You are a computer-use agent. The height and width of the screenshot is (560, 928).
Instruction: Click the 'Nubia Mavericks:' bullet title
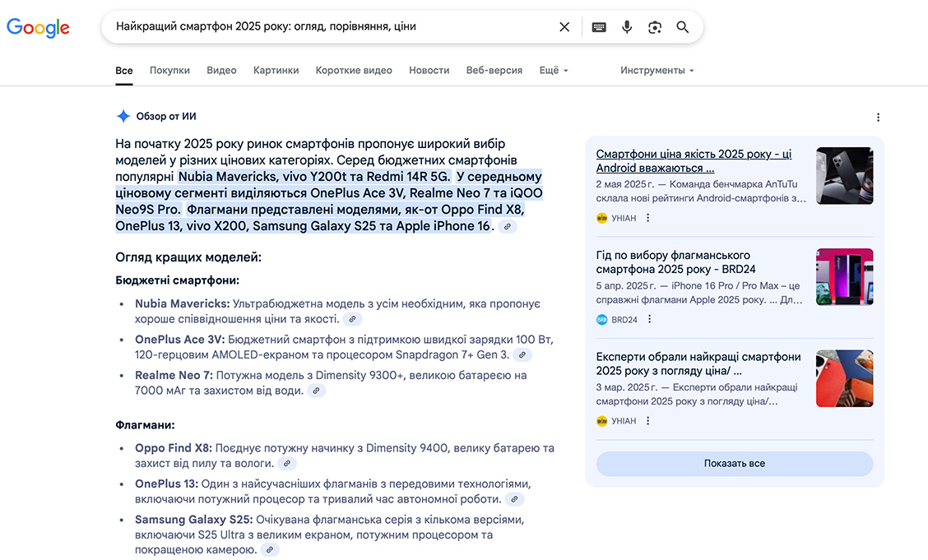[183, 304]
